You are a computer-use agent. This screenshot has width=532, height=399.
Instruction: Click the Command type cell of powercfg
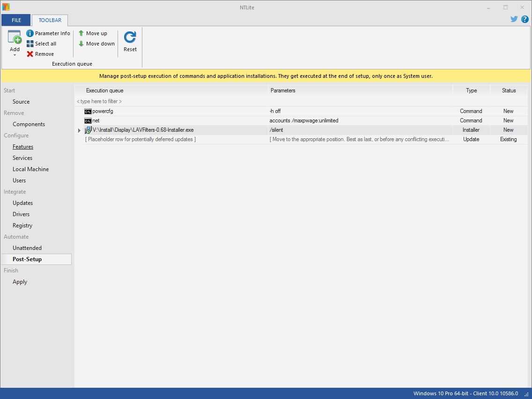(471, 111)
